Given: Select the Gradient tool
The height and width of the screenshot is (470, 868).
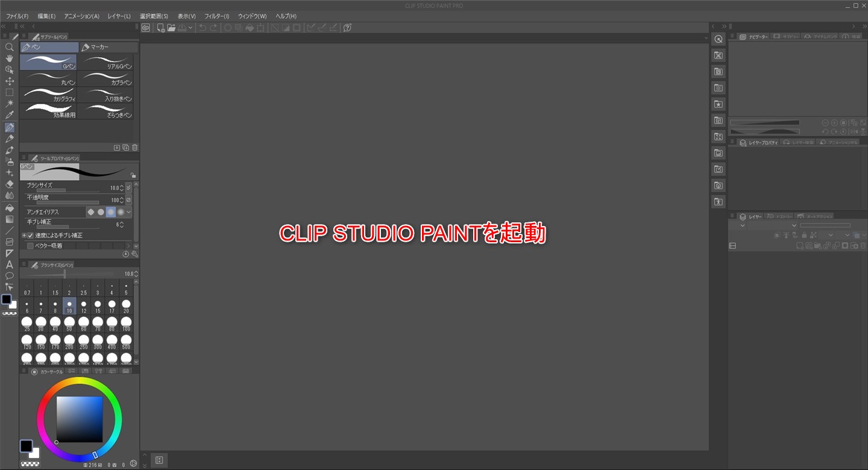Looking at the screenshot, I should 9,219.
